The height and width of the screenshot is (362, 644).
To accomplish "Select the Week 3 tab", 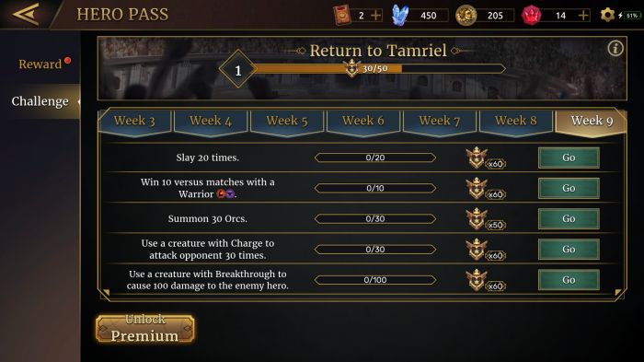I will pos(134,121).
